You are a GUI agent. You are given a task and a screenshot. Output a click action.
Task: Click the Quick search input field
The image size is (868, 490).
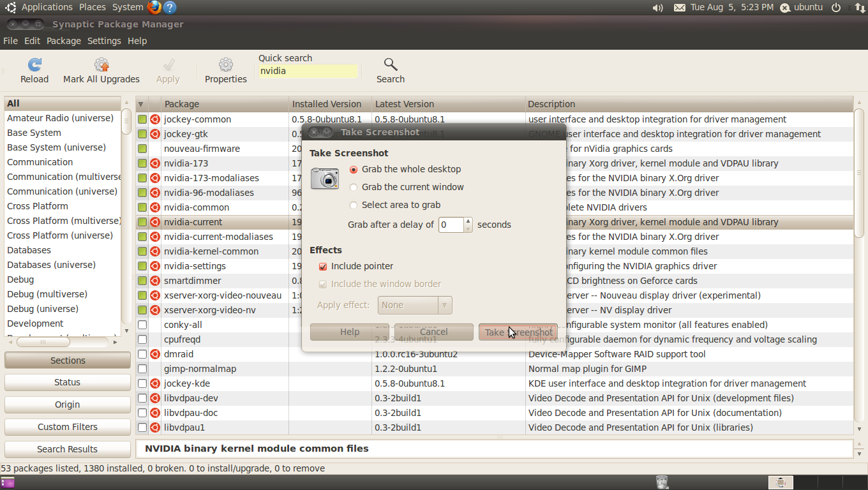tap(308, 71)
